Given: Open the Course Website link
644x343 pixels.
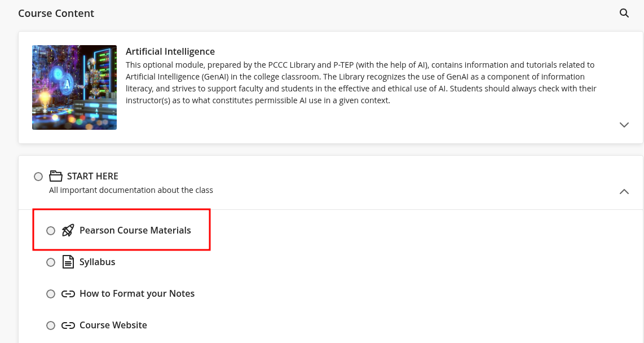Looking at the screenshot, I should point(113,325).
